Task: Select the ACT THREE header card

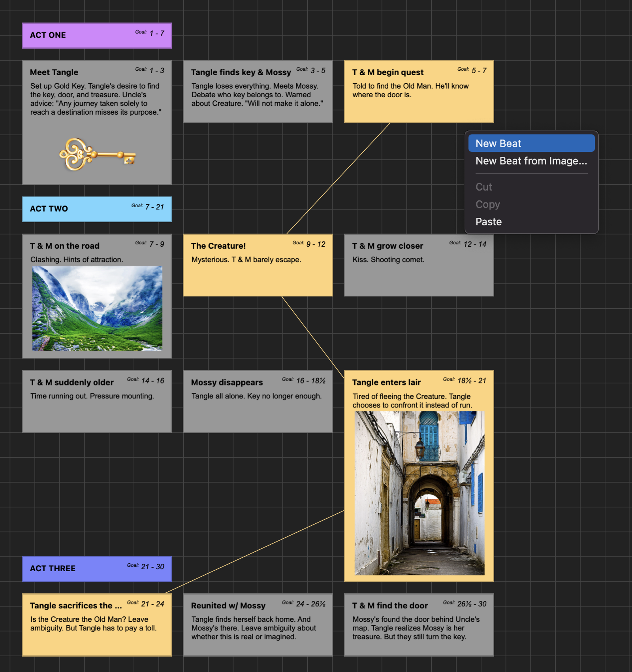Action: [x=96, y=569]
